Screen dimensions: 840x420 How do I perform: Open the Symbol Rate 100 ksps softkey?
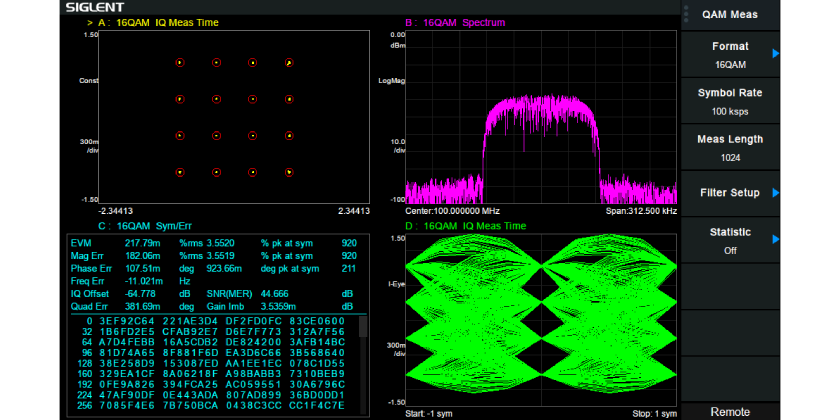click(x=730, y=102)
